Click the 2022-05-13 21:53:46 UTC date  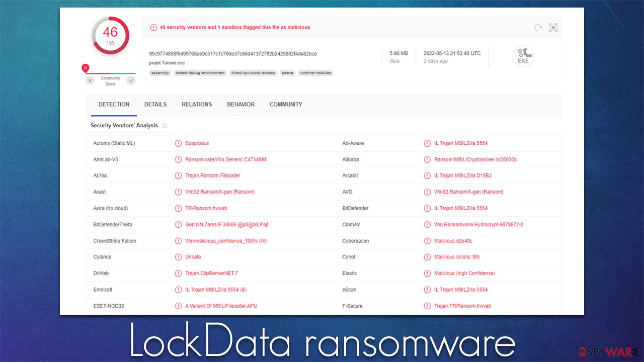pos(452,53)
